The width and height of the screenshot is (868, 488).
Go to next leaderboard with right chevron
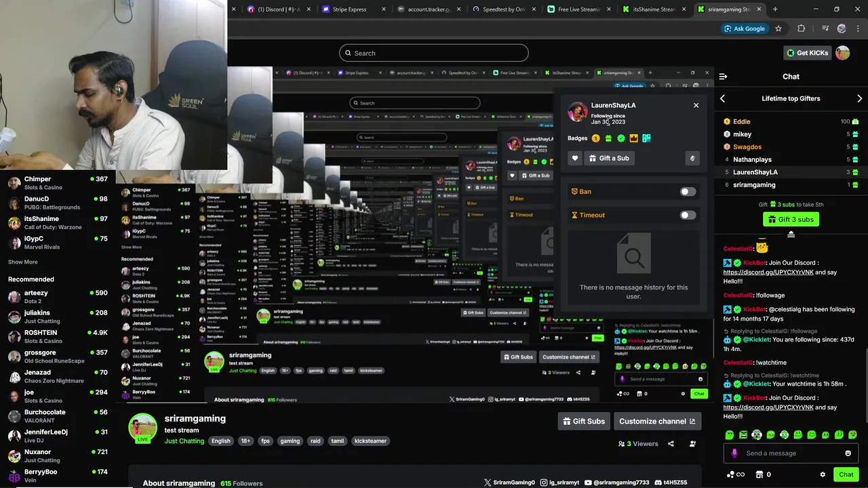pyautogui.click(x=859, y=99)
